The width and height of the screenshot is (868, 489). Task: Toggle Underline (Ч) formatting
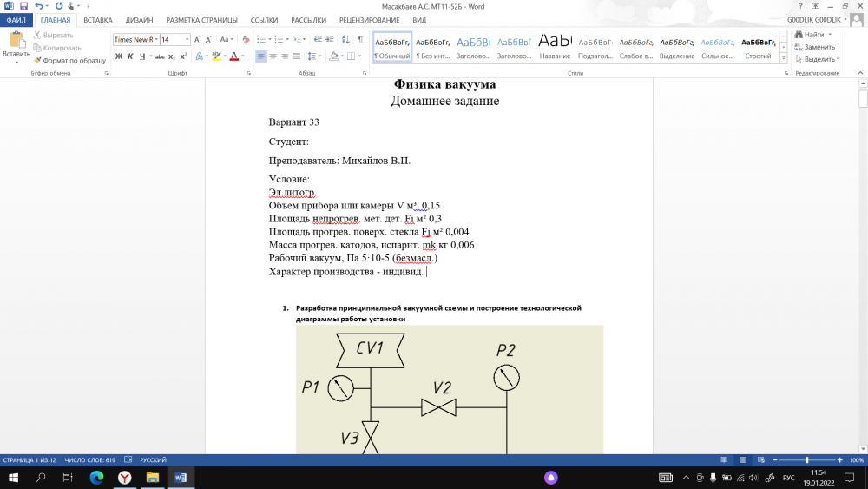(142, 56)
